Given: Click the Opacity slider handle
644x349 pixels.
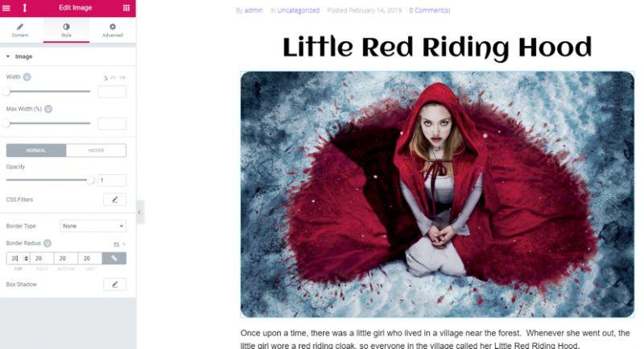Looking at the screenshot, I should [90, 180].
